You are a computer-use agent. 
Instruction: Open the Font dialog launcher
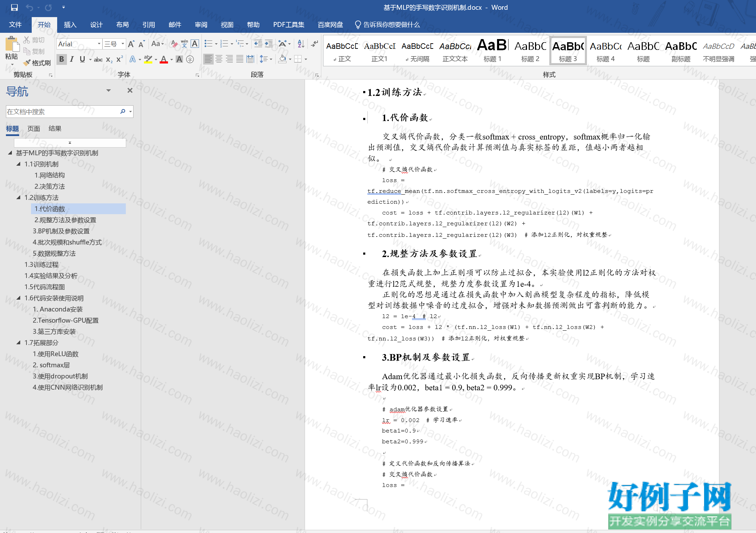pos(197,75)
